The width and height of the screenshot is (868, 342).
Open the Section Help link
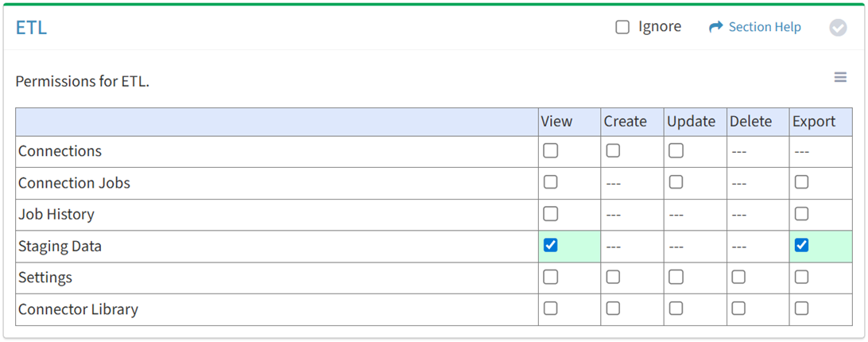click(765, 27)
